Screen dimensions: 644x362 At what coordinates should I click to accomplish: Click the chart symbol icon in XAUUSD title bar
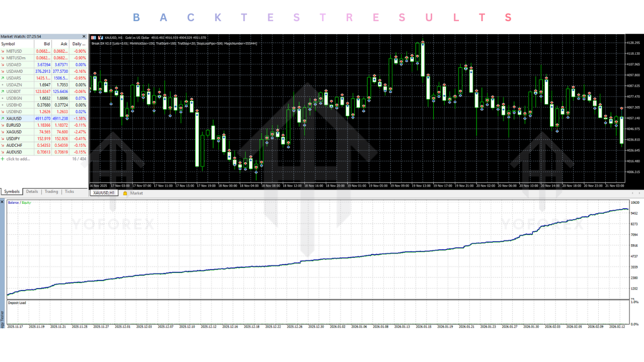tap(101, 37)
